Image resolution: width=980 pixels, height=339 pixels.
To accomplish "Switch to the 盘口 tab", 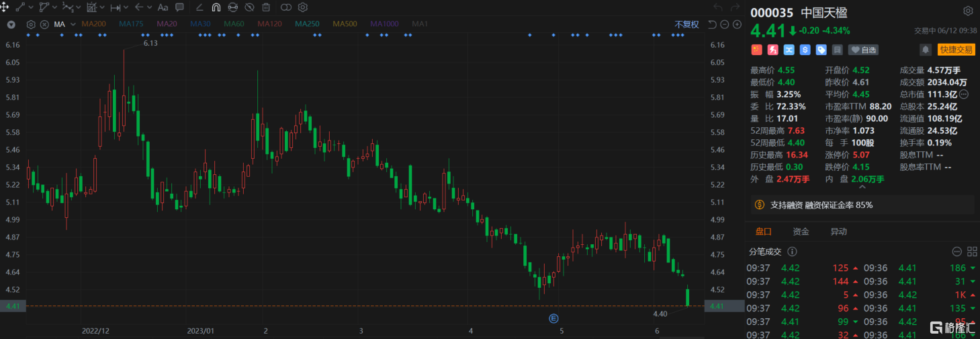I will coord(764,232).
